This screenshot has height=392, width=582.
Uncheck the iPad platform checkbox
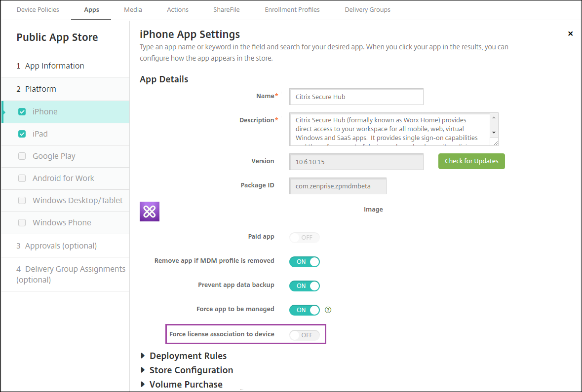(22, 134)
